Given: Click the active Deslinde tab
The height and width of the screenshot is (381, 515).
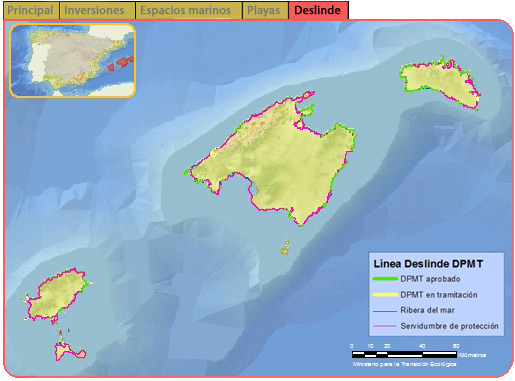Looking at the screenshot, I should click(x=317, y=10).
